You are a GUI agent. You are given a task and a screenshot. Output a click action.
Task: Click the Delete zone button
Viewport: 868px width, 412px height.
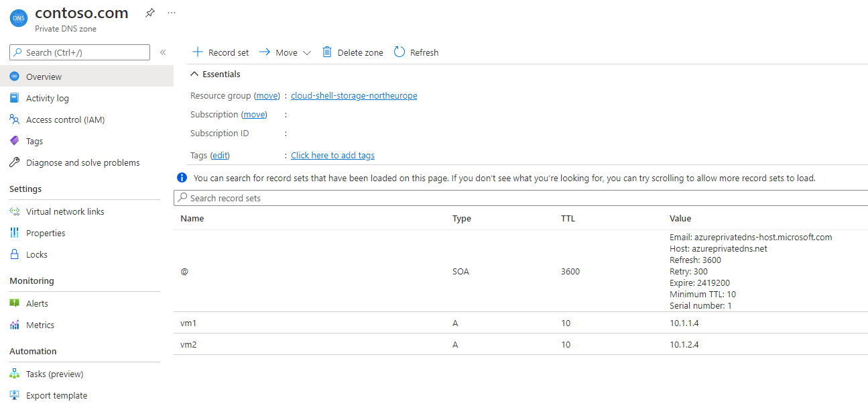(353, 52)
